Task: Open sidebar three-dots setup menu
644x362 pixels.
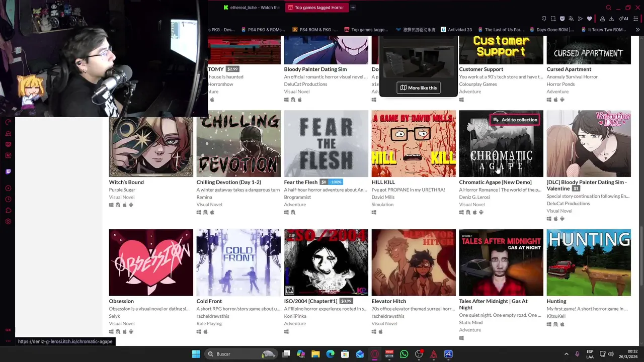Action: (8, 341)
